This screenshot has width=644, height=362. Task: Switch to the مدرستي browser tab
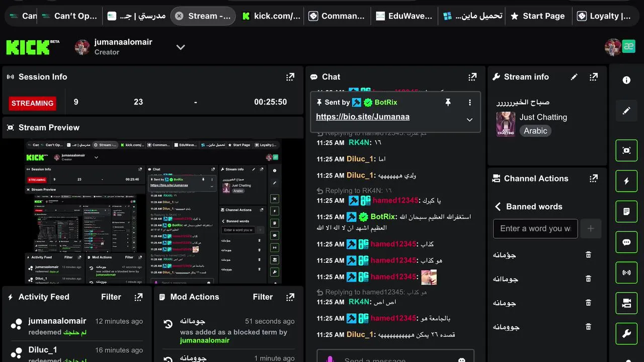[x=137, y=16]
